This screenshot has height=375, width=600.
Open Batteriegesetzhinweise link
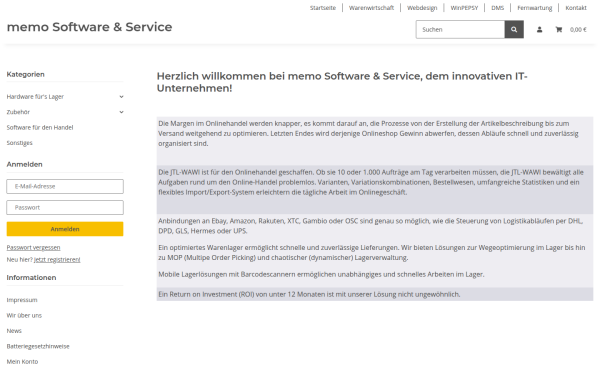coord(38,346)
